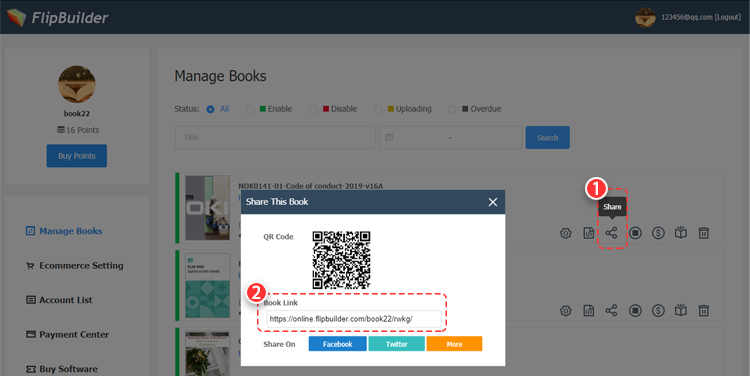Click disable stop icon for Flip PDF Quick Start Guide
Screen dimensions: 750x376
(x=635, y=310)
